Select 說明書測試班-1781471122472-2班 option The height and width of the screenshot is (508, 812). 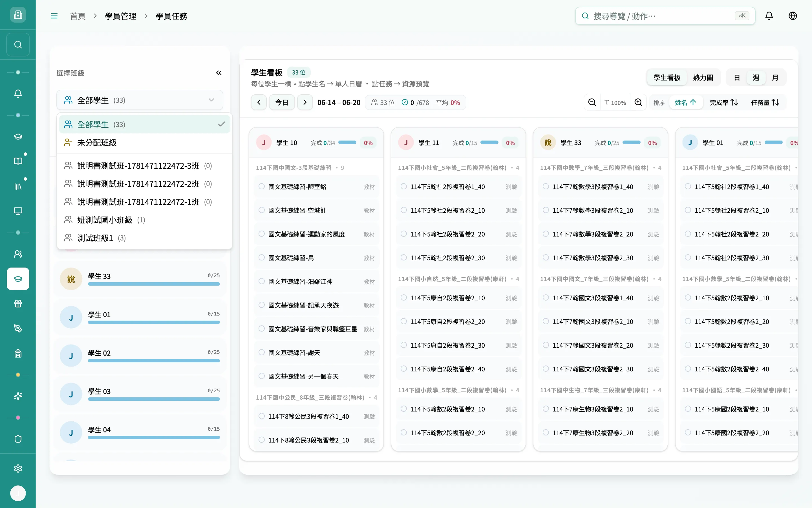tap(144, 184)
